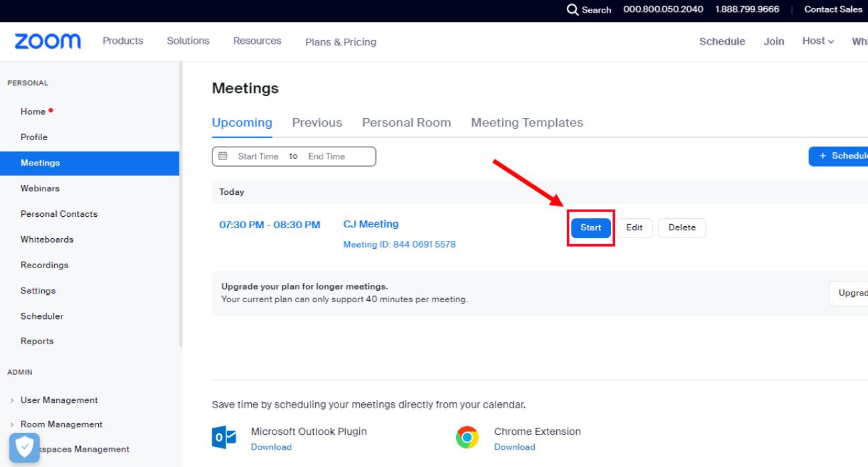This screenshot has height=467, width=868.
Task: Open the Products menu
Action: [123, 41]
